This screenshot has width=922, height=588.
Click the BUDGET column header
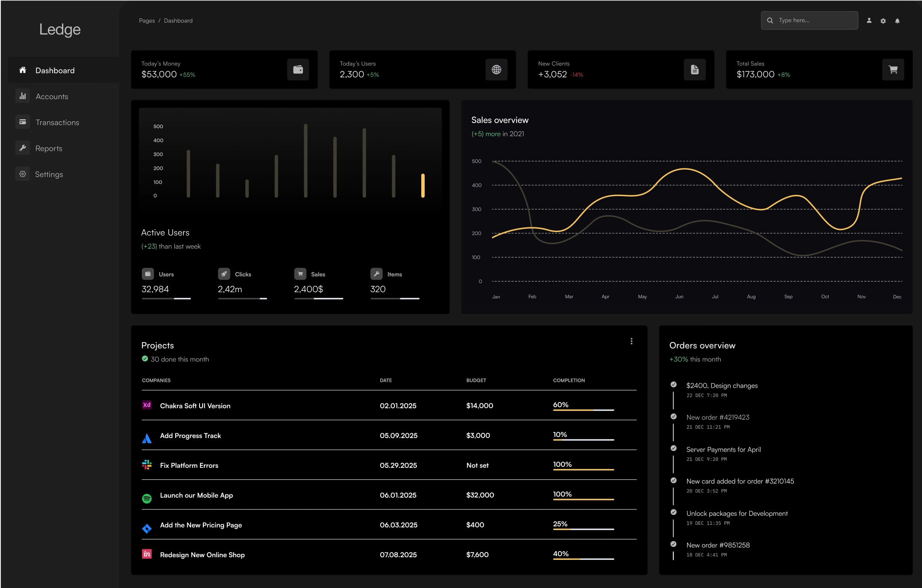476,380
